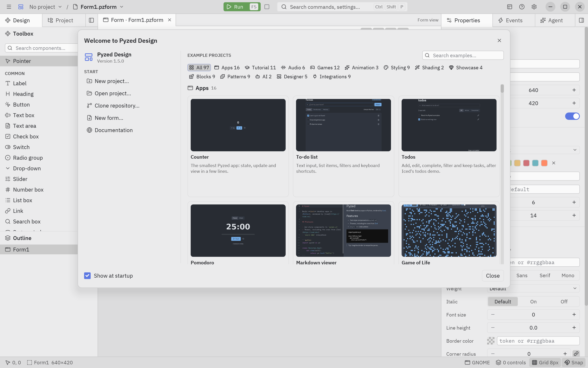Select the orange color swatch
Screen dimensions: 588x368
pyautogui.click(x=544, y=163)
